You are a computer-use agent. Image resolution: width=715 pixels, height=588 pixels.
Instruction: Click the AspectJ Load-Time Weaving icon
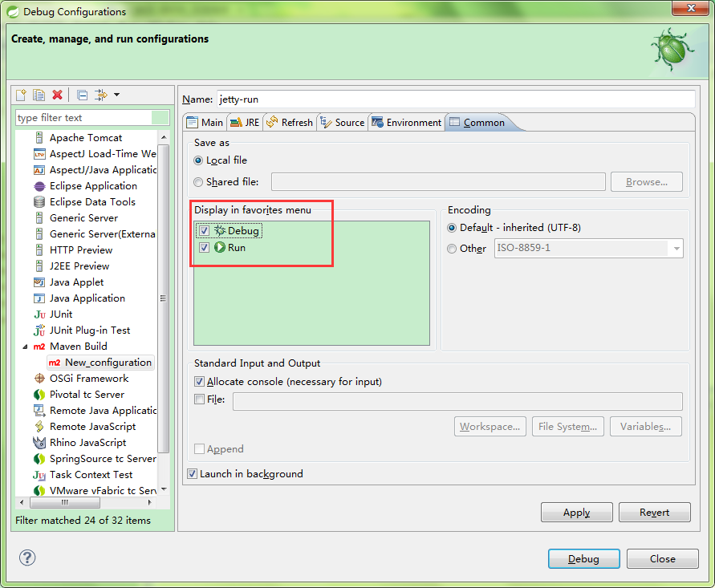pos(39,154)
